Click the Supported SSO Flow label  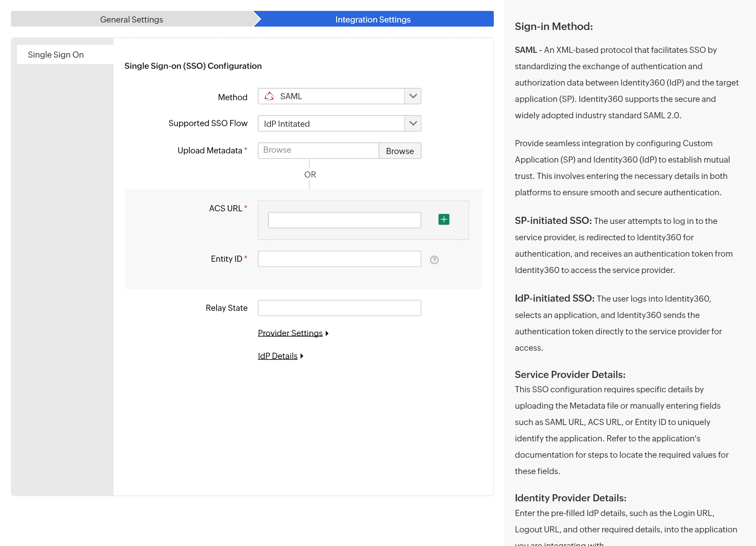[208, 123]
